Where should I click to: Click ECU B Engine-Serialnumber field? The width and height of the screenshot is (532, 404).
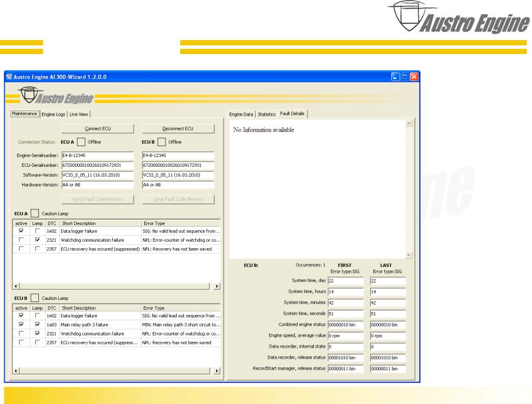[x=178, y=155]
